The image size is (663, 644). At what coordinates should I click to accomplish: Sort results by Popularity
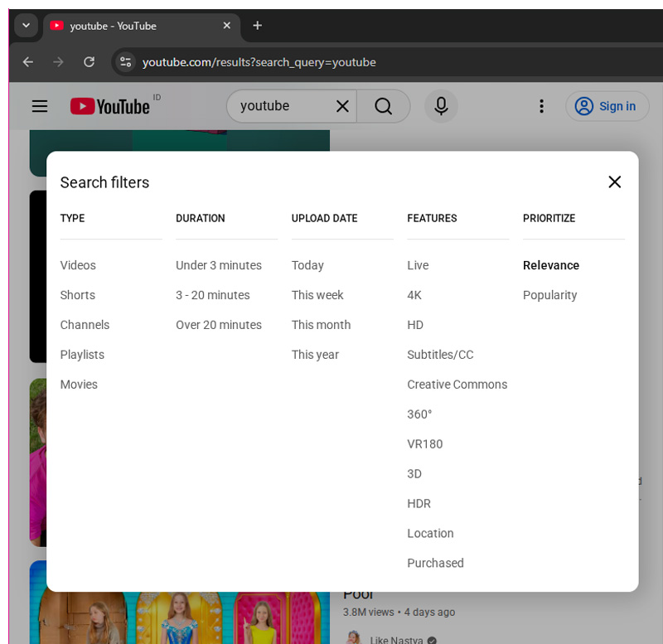pos(549,295)
